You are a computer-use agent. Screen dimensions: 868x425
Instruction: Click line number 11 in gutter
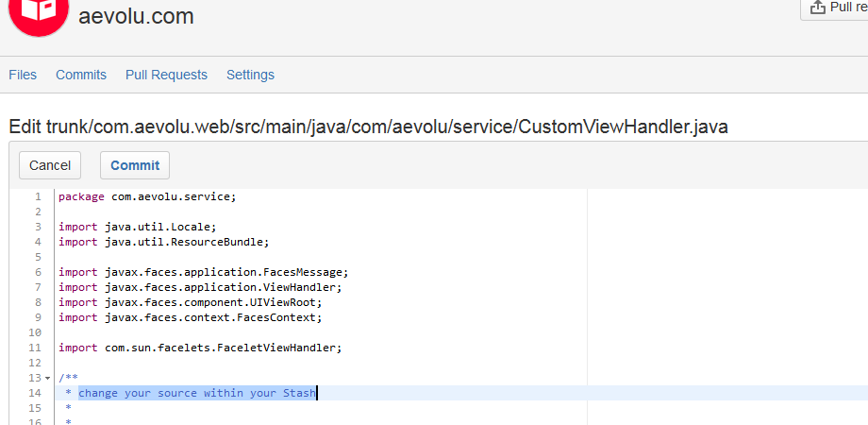(34, 348)
